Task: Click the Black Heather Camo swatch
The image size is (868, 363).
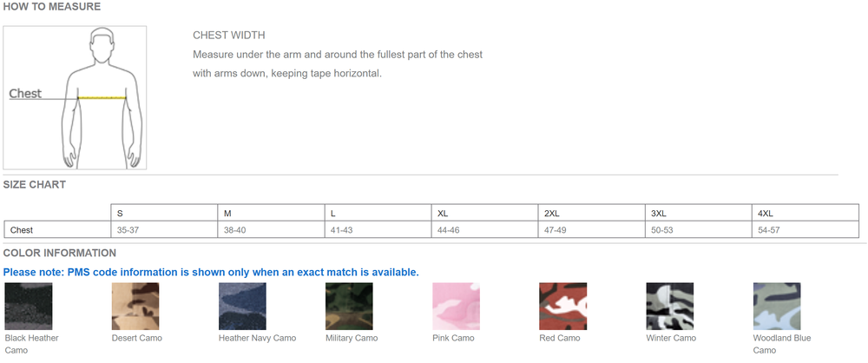Action: pos(28,306)
